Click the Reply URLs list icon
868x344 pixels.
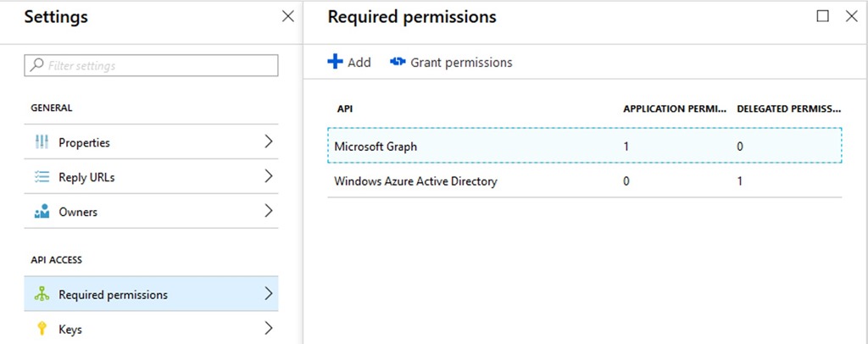[x=41, y=177]
